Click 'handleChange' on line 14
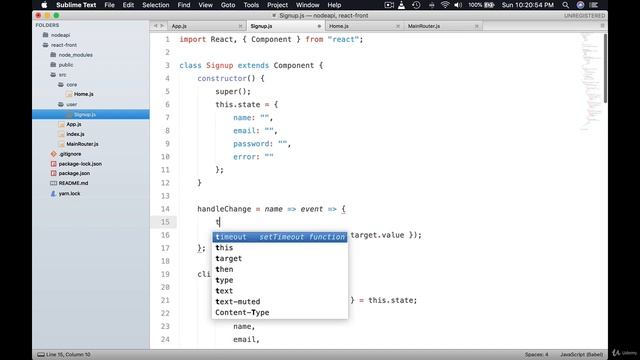 tap(224, 209)
